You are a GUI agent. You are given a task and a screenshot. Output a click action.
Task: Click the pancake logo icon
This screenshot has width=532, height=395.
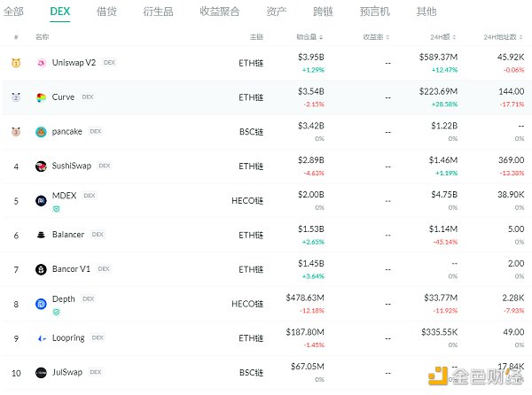pos(41,132)
